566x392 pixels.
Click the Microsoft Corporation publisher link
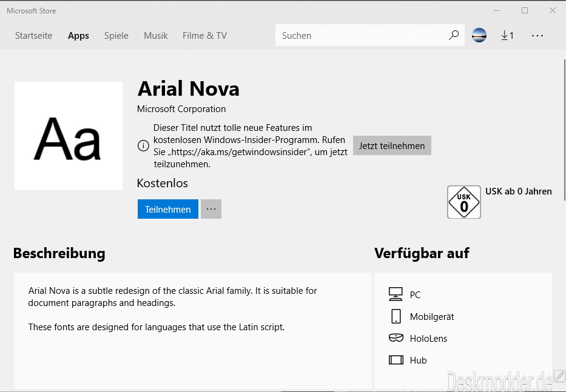coord(181,109)
